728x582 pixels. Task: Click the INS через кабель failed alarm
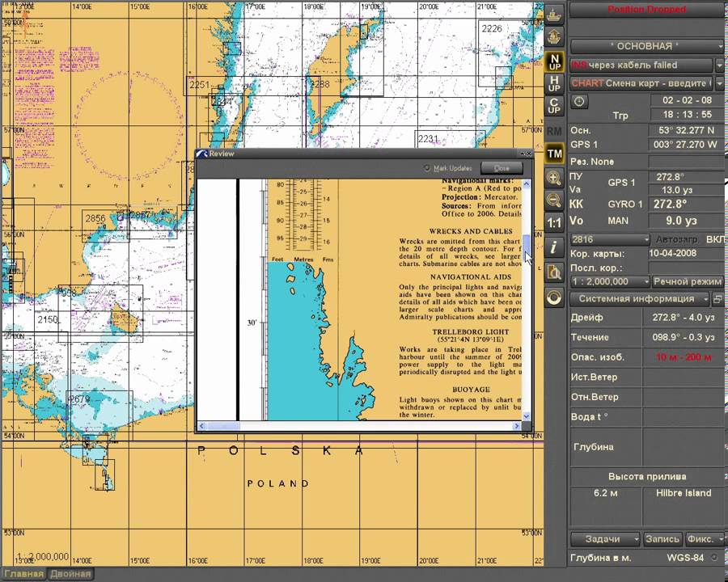(641, 65)
